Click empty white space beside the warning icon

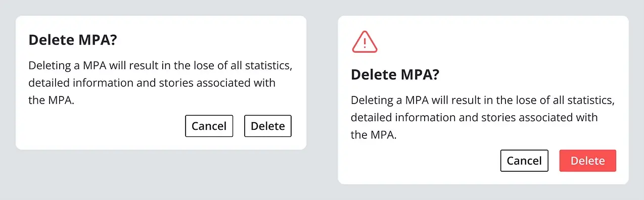pyautogui.click(x=500, y=41)
